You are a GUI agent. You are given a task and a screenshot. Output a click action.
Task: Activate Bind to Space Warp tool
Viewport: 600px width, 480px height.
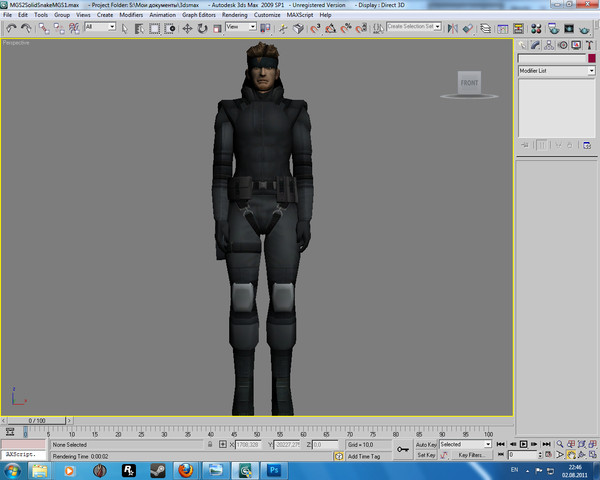(74, 28)
